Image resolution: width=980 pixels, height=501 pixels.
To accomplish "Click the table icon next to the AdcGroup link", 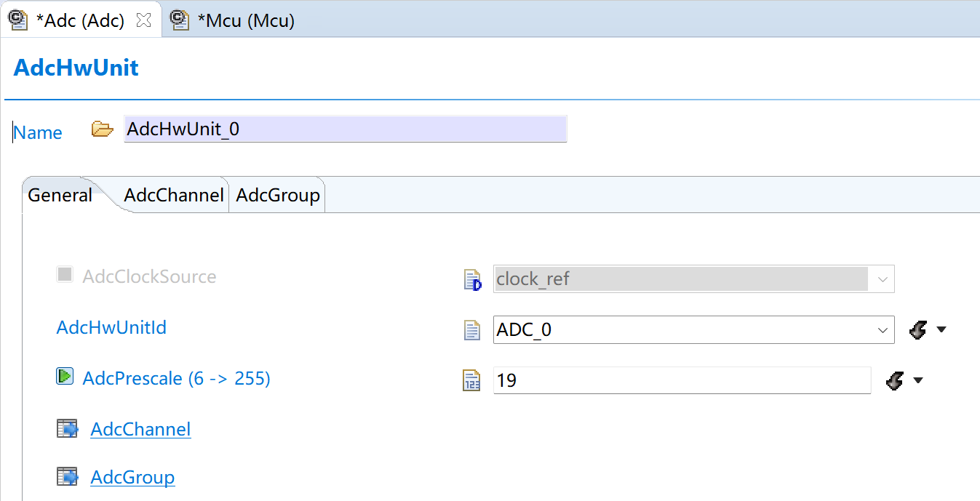I will [x=67, y=476].
